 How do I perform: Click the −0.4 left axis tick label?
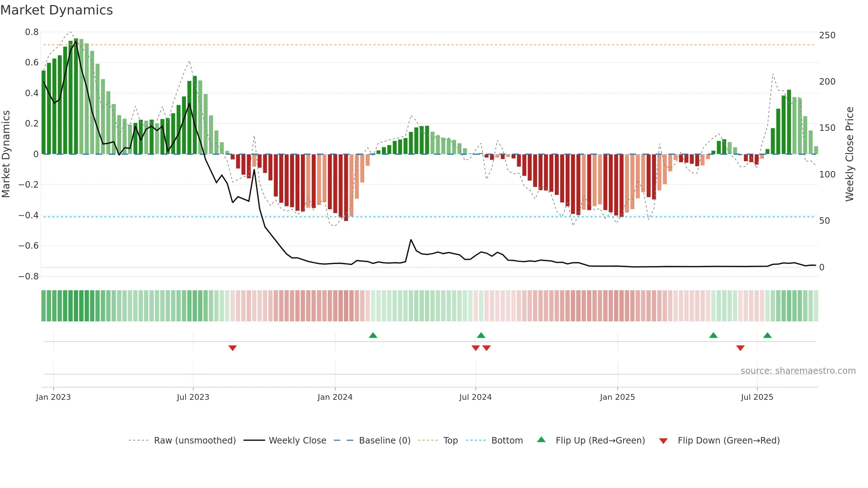pyautogui.click(x=29, y=215)
